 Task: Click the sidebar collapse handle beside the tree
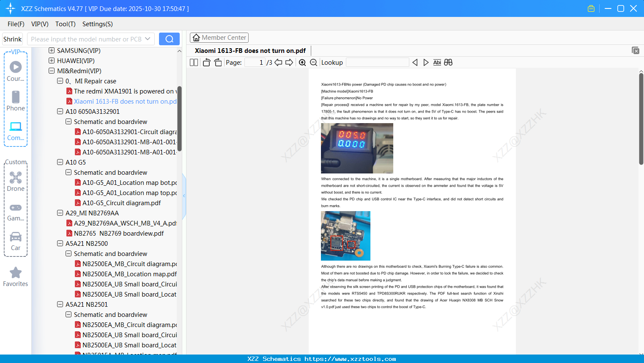coord(184,196)
